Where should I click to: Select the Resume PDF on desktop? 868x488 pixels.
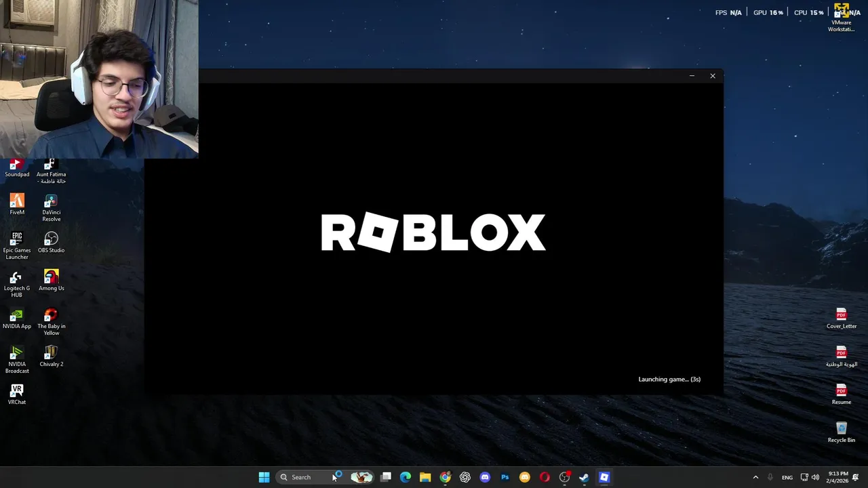842,394
